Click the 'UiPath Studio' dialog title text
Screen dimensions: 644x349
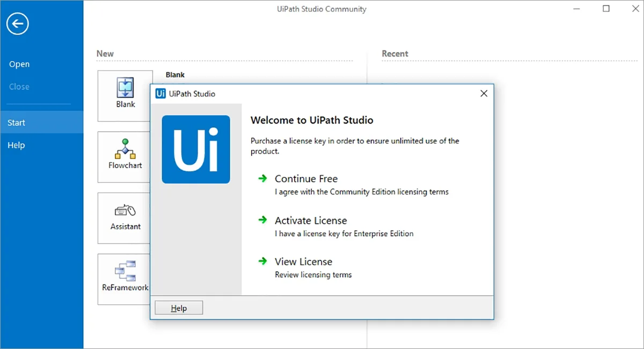click(x=192, y=94)
